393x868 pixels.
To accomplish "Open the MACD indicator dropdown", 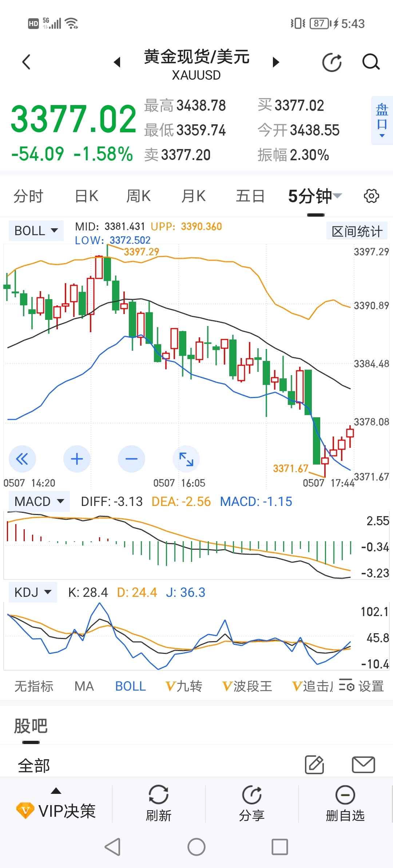I will (39, 502).
